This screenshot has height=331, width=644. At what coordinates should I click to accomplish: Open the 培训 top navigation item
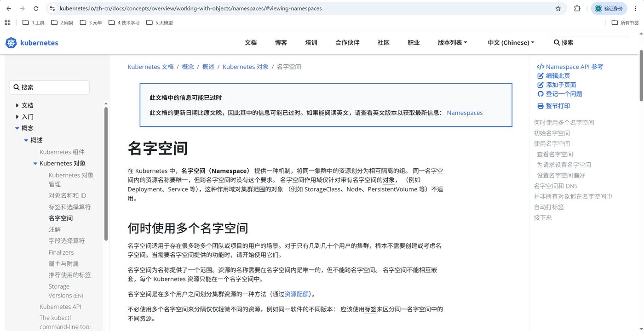click(311, 42)
